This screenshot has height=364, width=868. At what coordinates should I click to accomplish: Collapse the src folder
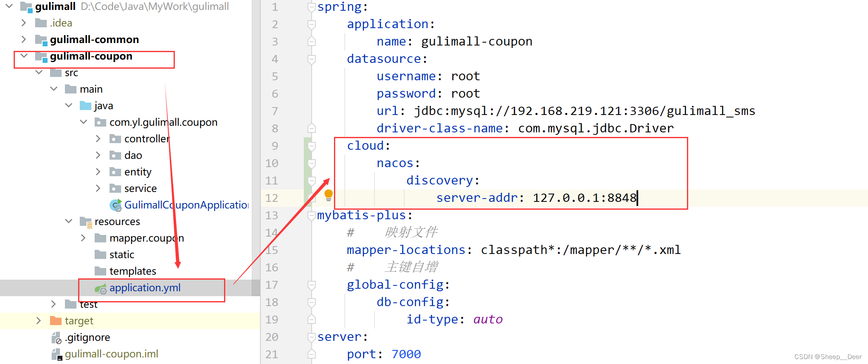click(39, 72)
